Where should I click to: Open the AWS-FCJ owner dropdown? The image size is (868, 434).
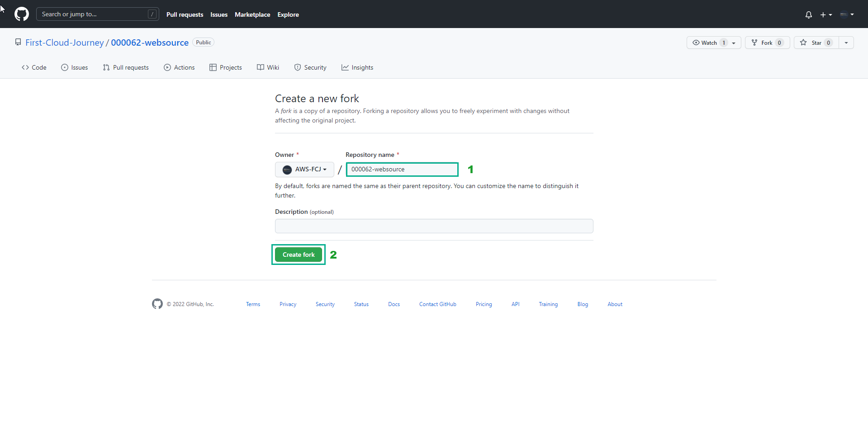click(304, 170)
